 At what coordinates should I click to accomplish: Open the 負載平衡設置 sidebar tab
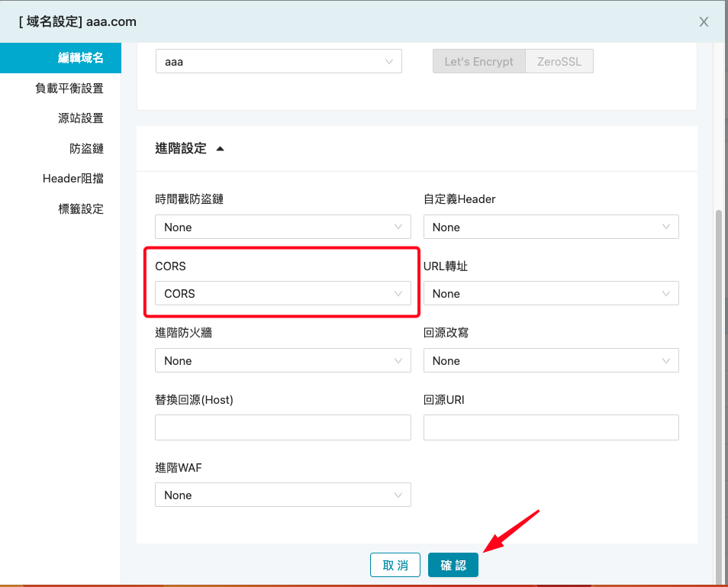[x=69, y=88]
